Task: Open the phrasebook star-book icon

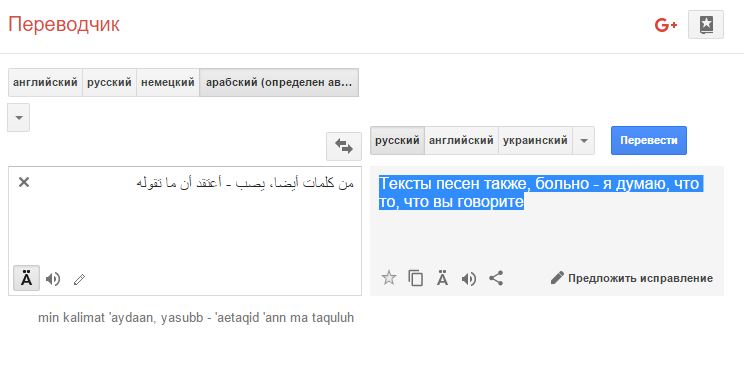Action: [706, 25]
